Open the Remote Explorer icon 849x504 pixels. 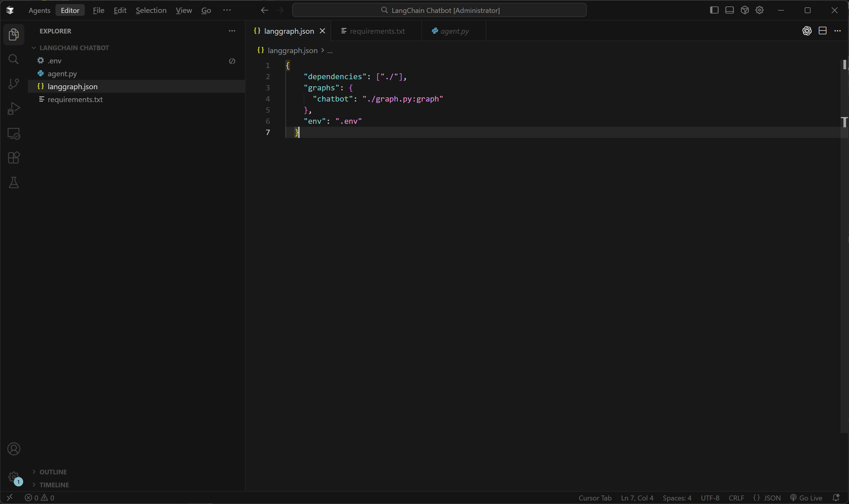pyautogui.click(x=13, y=133)
